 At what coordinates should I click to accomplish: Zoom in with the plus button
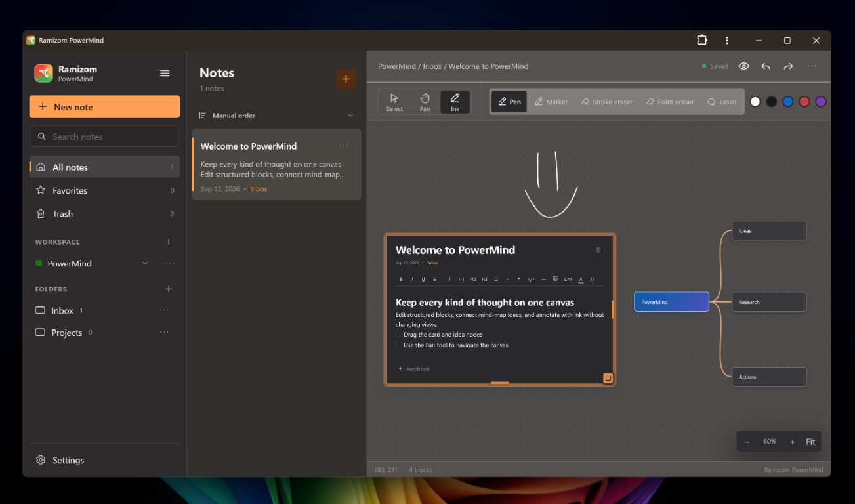(x=792, y=442)
